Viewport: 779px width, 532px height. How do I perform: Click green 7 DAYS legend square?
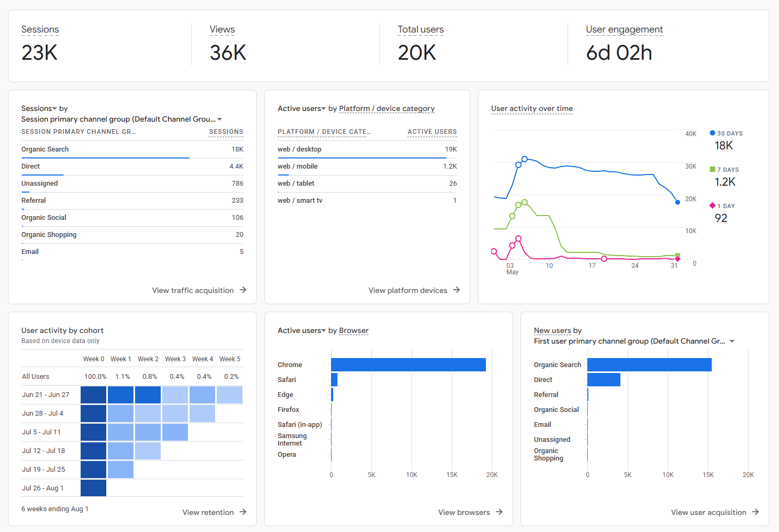coord(712,169)
